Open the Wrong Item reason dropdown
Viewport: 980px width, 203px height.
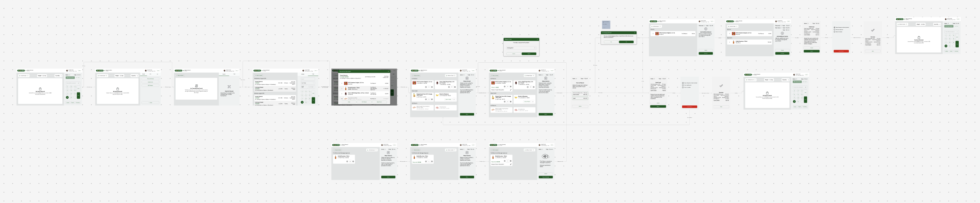coord(521,48)
